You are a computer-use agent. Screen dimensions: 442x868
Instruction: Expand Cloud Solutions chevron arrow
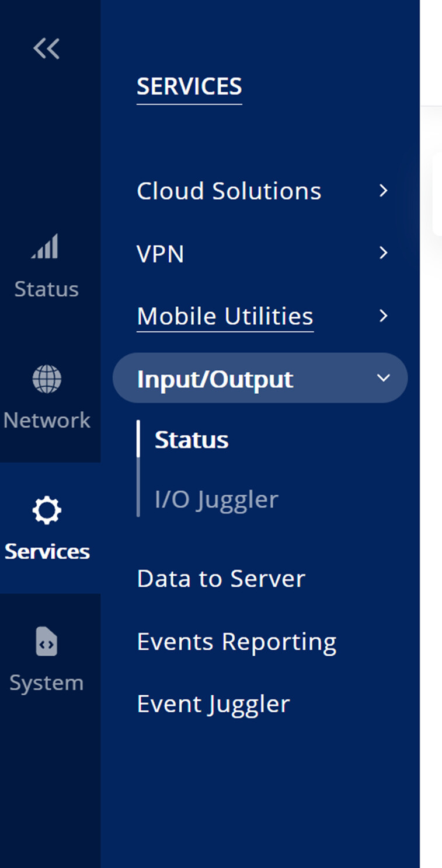click(x=384, y=190)
